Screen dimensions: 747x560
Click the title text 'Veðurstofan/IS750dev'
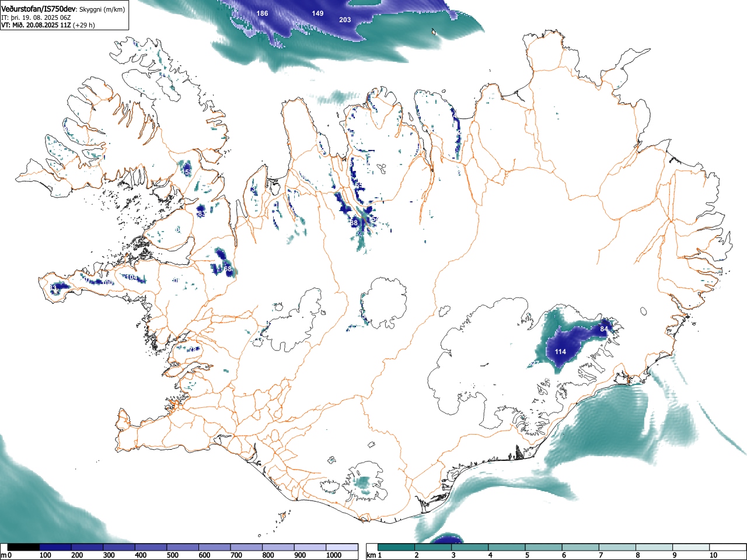coord(39,9)
